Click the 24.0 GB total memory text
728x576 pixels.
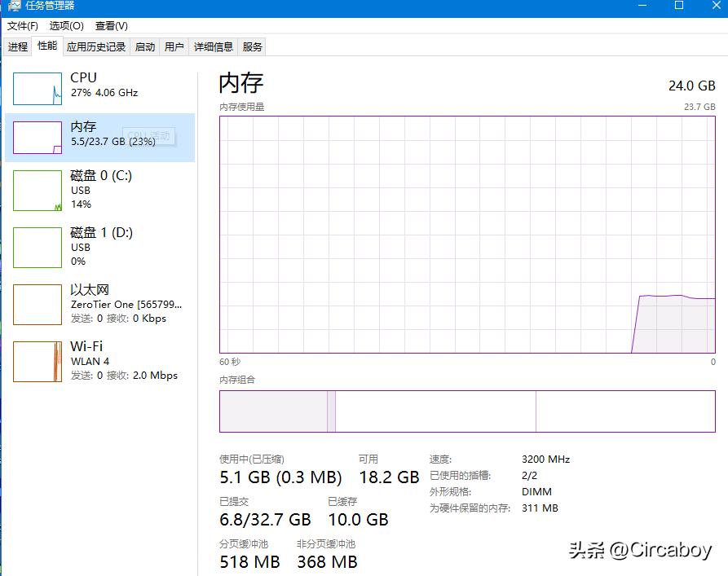pos(692,86)
